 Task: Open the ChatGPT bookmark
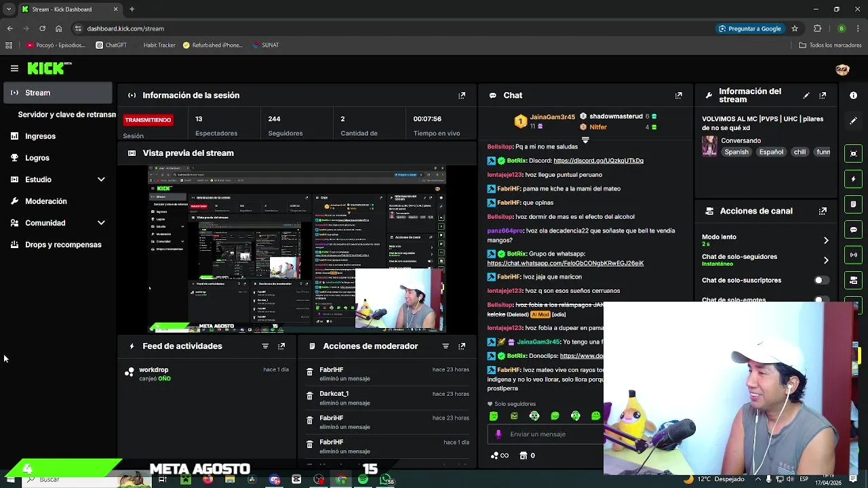[x=111, y=45]
